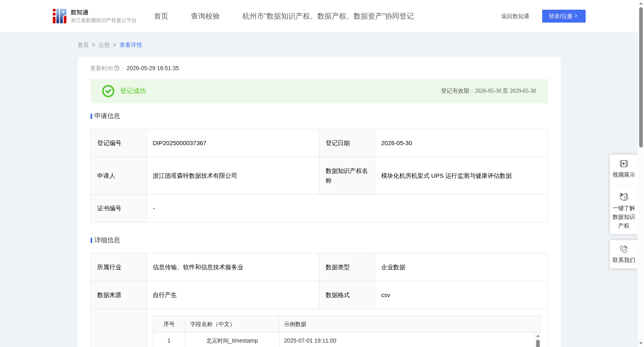Click the 数据类型 label cell
644x347 pixels.
(347, 267)
